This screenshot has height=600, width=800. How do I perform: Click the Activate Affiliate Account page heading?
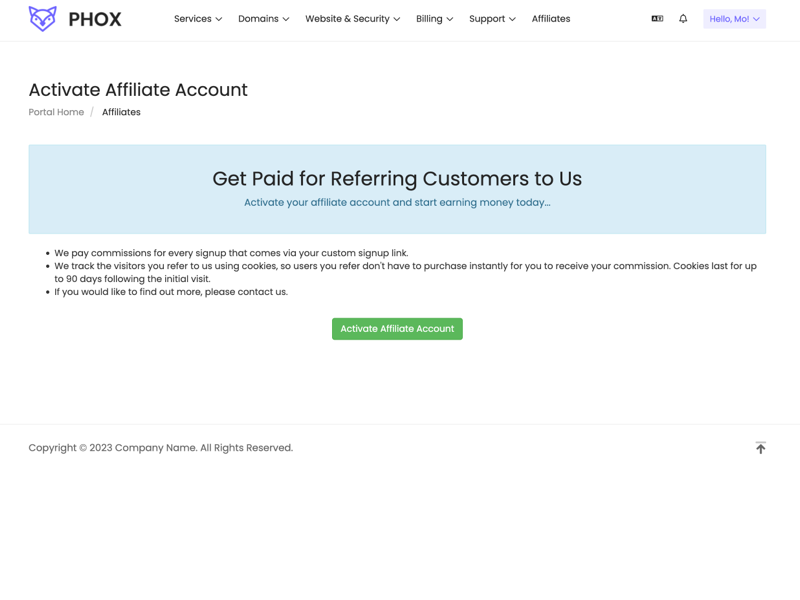[138, 90]
